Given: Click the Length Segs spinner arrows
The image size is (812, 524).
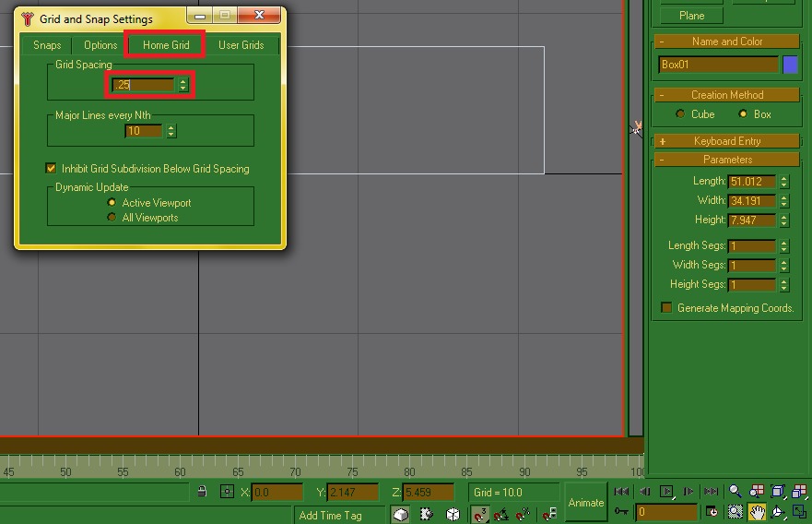Looking at the screenshot, I should 784,245.
